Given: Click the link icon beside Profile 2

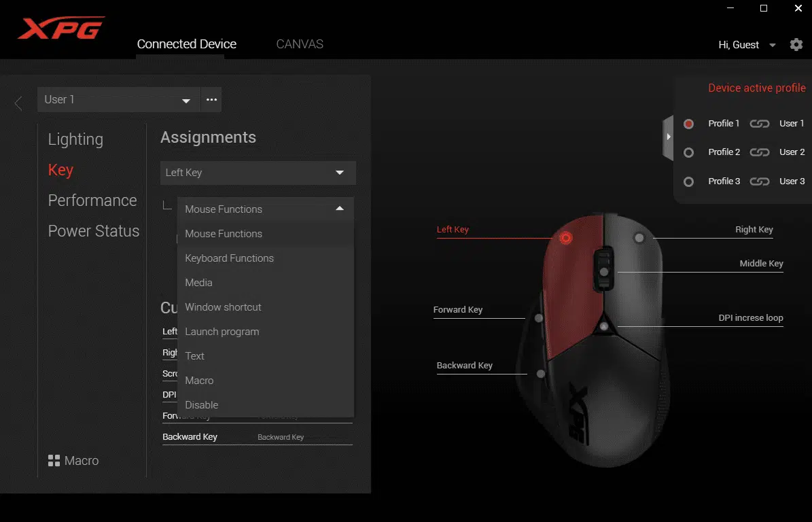Looking at the screenshot, I should tap(759, 152).
